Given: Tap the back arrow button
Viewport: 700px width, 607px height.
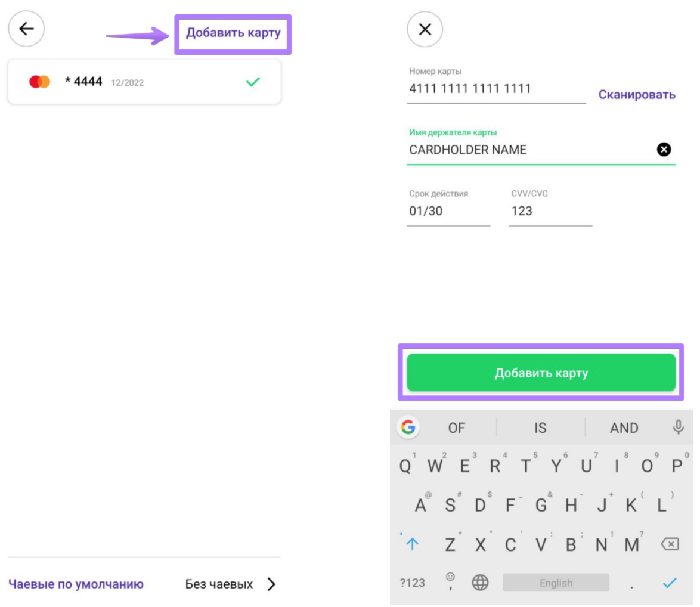Looking at the screenshot, I should (x=26, y=29).
